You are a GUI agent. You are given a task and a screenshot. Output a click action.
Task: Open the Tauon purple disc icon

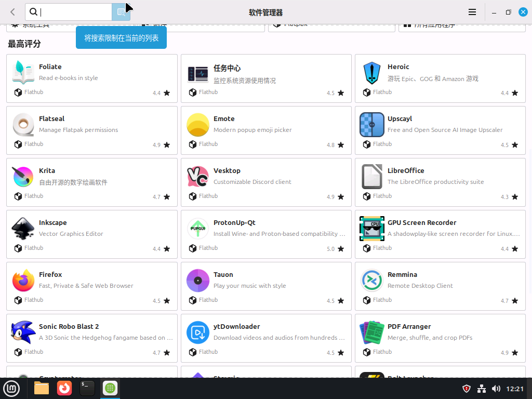click(x=198, y=280)
